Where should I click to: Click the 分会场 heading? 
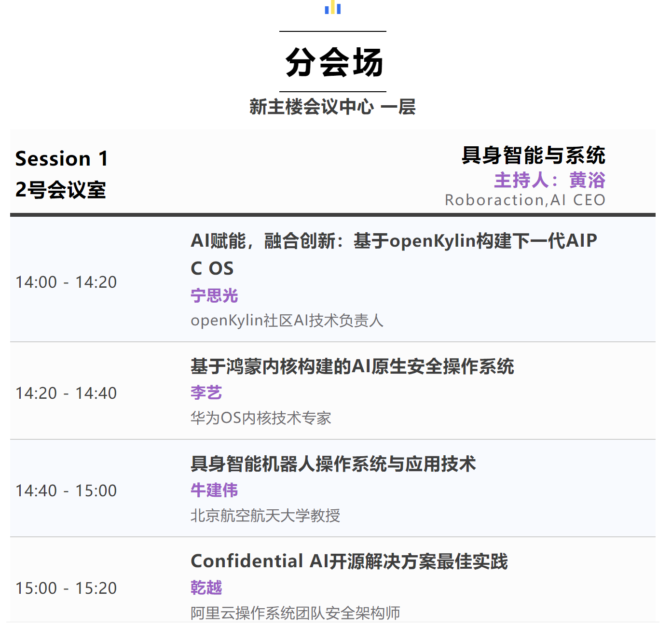point(334,62)
